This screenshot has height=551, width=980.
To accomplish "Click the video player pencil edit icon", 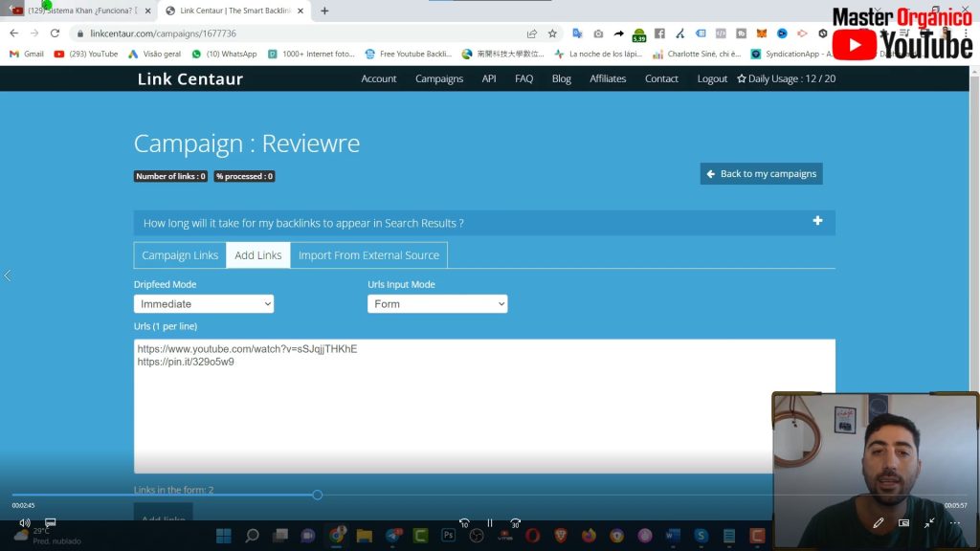I will [879, 523].
